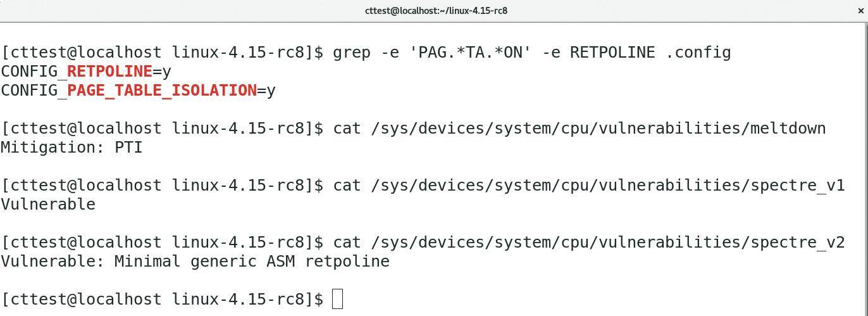This screenshot has height=316, width=868.
Task: Click spectre_v2 at end of cat command
Action: pos(798,243)
